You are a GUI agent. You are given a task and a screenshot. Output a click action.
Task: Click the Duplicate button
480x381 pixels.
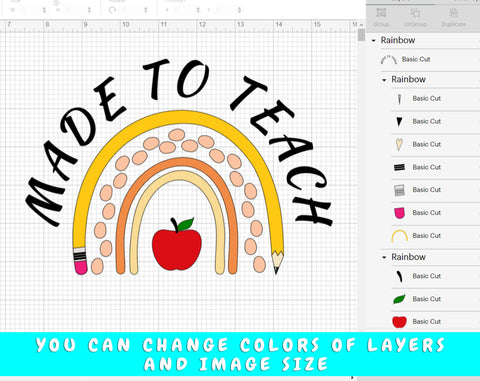pos(453,17)
